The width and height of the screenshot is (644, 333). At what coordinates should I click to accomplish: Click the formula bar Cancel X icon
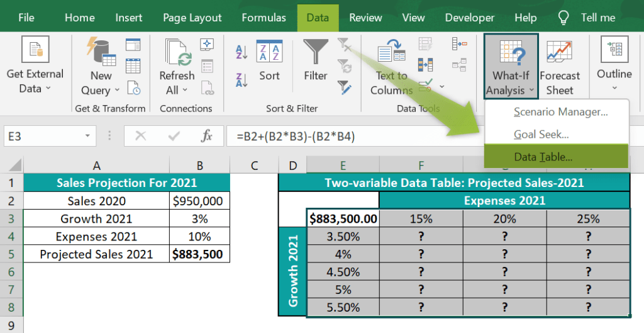point(140,136)
